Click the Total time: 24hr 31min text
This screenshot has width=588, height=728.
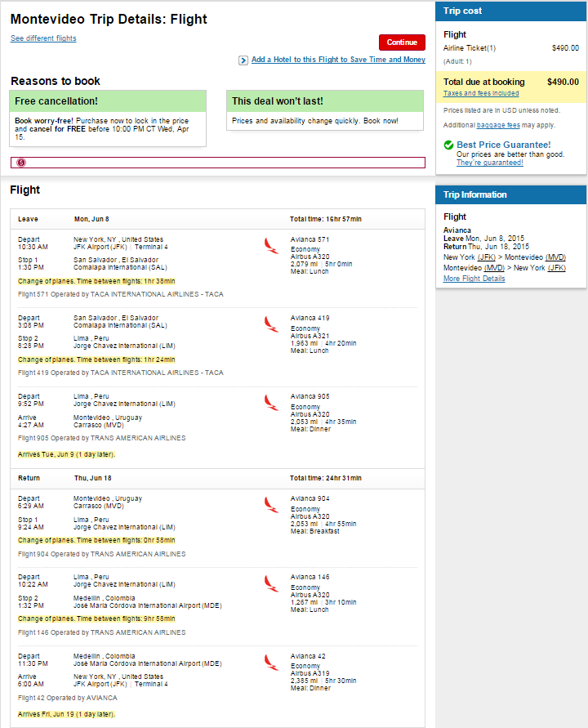pyautogui.click(x=326, y=478)
